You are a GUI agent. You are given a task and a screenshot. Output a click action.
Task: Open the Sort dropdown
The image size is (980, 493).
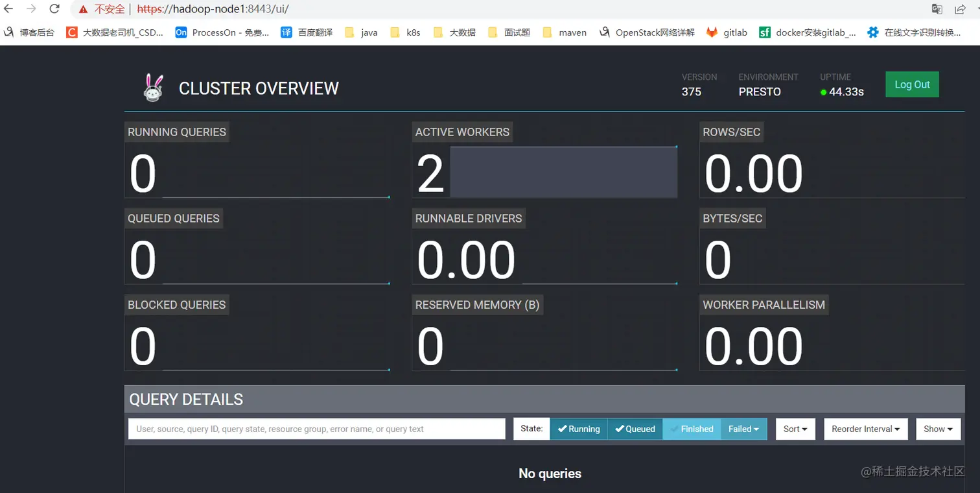[795, 429]
